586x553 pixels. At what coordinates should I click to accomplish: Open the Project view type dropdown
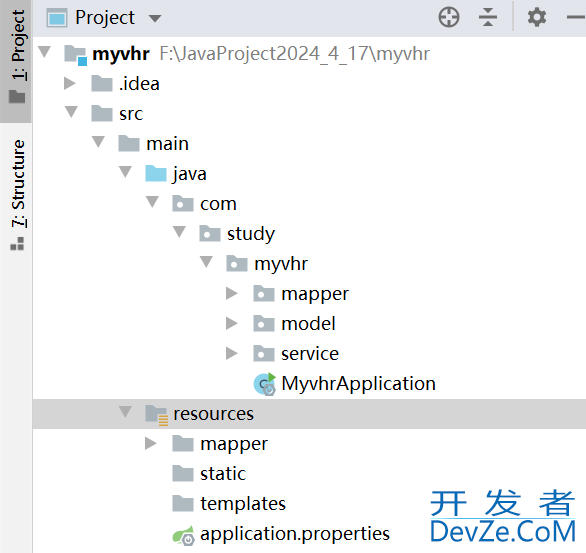[x=155, y=18]
